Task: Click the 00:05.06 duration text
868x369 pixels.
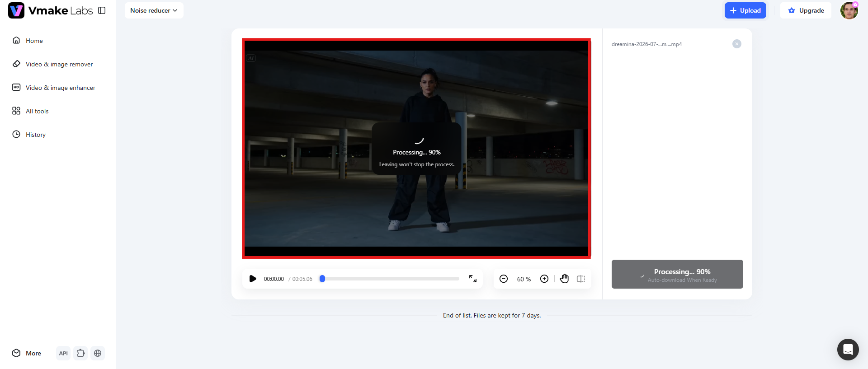Action: click(x=302, y=279)
